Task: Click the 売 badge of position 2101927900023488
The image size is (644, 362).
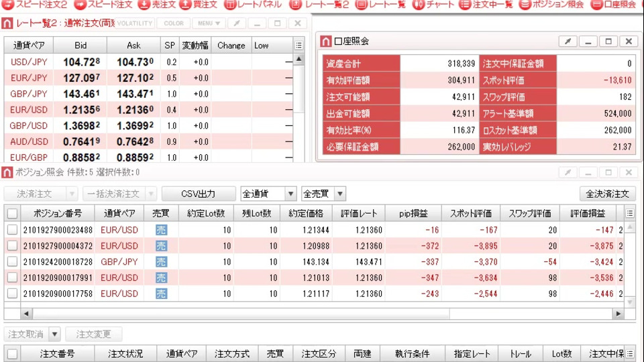Action: tap(162, 230)
